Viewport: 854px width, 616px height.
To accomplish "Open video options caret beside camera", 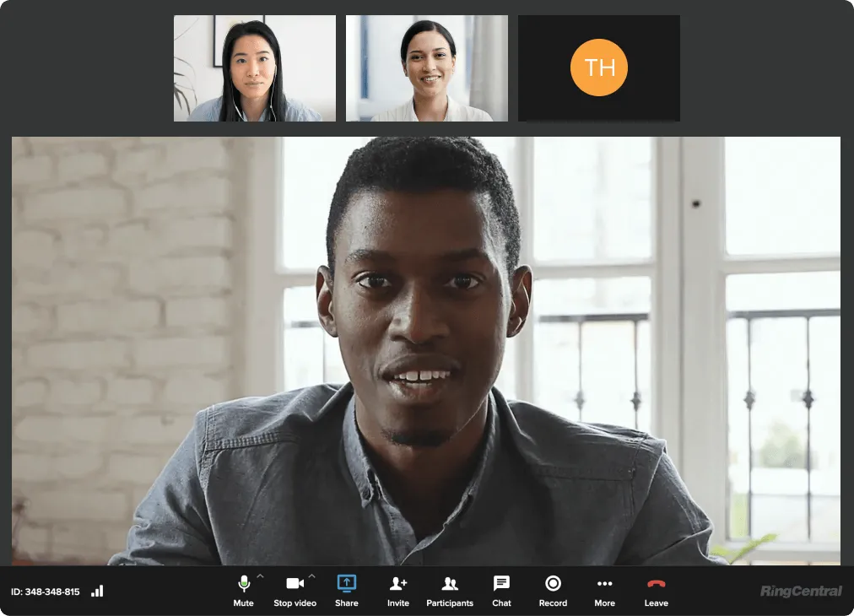I will tap(311, 577).
